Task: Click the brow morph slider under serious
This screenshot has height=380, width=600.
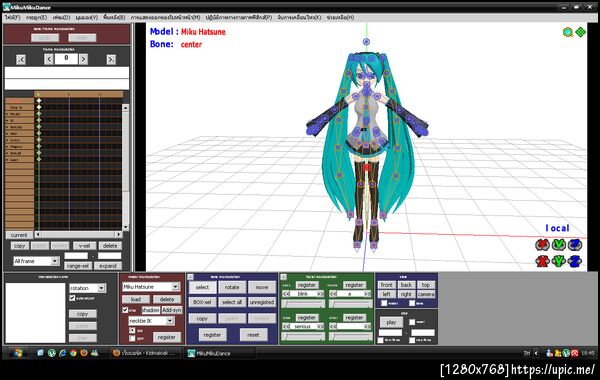Action: tap(303, 337)
